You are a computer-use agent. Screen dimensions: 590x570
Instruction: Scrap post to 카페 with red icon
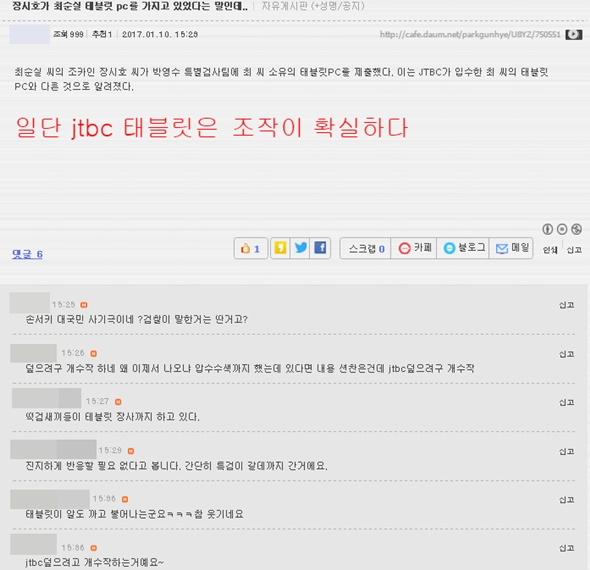(414, 248)
